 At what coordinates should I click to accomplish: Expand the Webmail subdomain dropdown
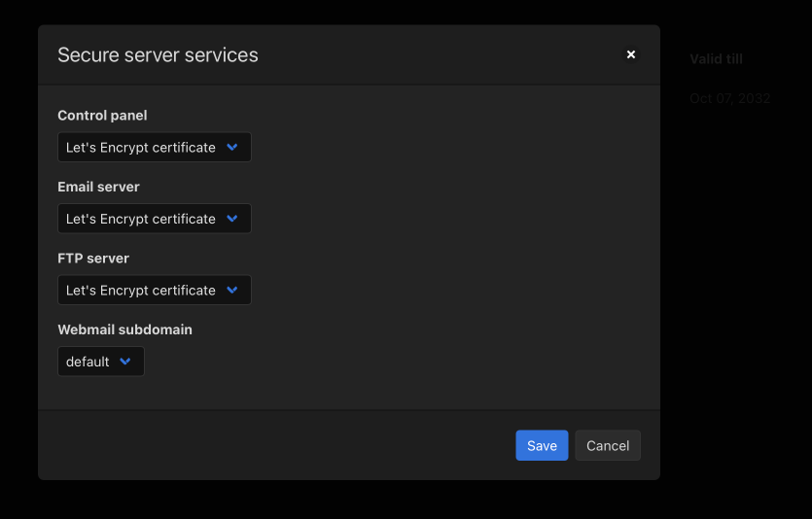[100, 362]
